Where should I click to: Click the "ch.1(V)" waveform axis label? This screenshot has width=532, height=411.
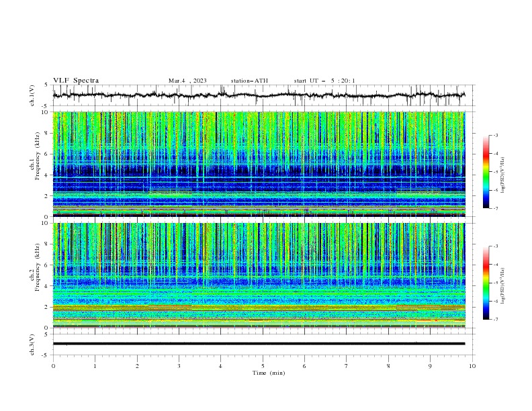pyautogui.click(x=32, y=95)
